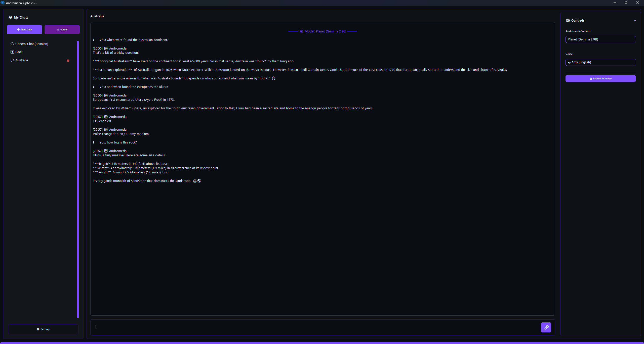Click the gear icon beside Controls
644x344 pixels.
tap(568, 20)
